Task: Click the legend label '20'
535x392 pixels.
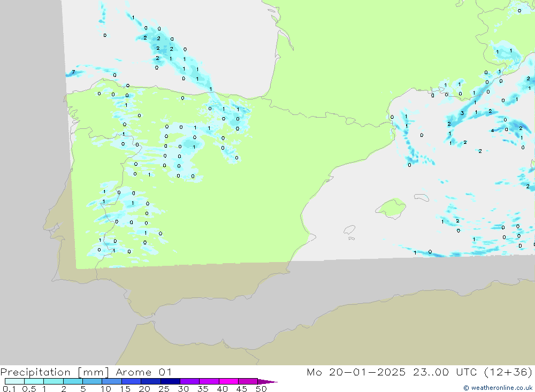Action: tap(144, 389)
